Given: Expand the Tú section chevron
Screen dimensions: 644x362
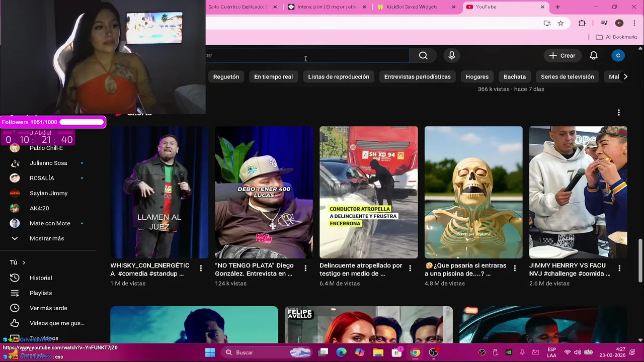Looking at the screenshot, I should pyautogui.click(x=24, y=262).
